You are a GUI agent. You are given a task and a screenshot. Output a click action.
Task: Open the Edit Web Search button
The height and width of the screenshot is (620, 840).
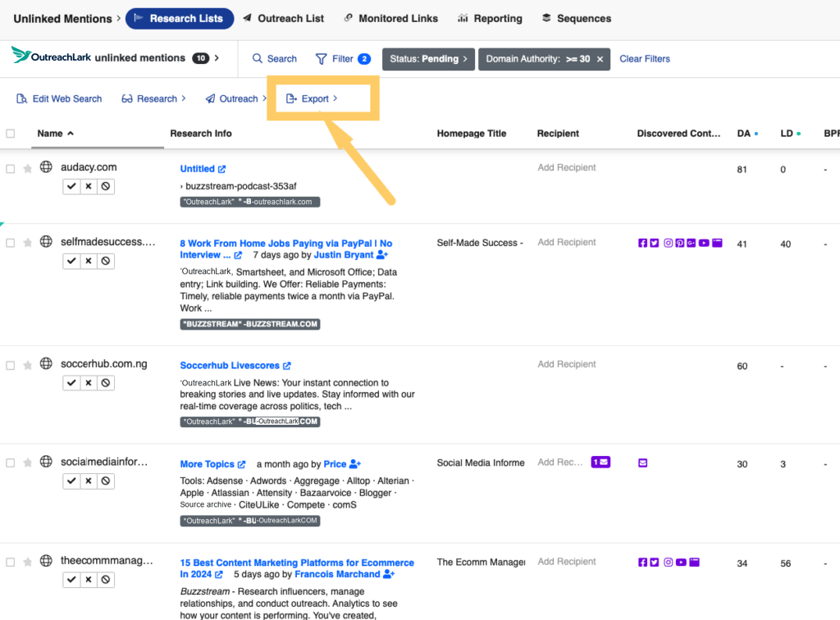(59, 98)
